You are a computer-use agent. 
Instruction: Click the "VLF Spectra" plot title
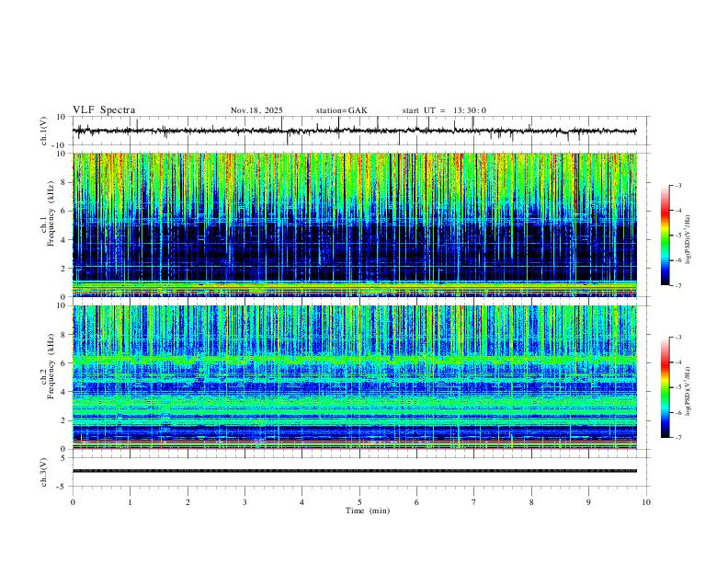[x=104, y=110]
